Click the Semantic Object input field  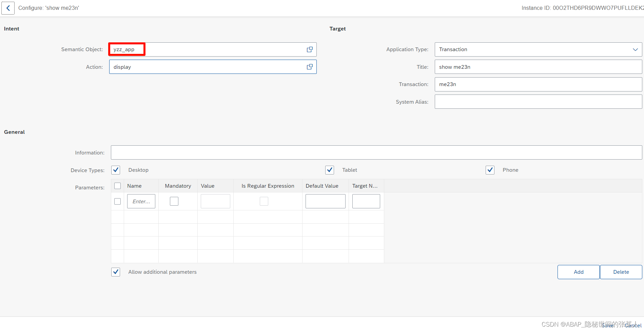tap(213, 49)
